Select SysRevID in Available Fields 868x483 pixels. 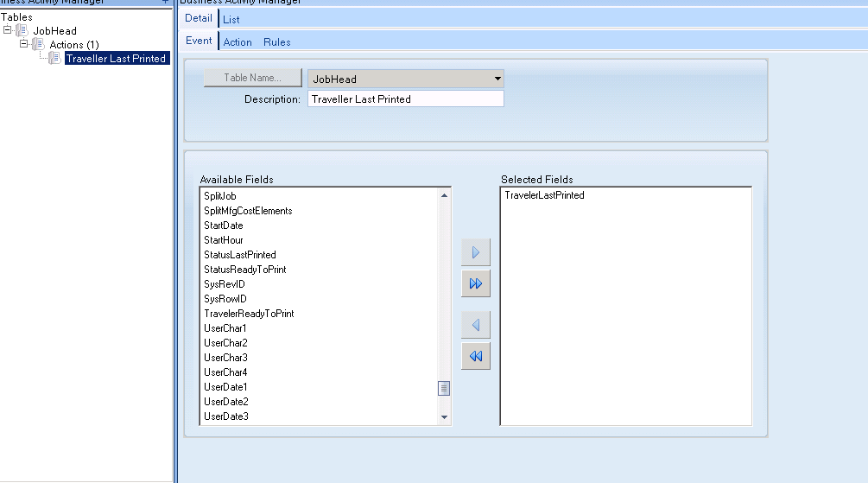tap(225, 284)
